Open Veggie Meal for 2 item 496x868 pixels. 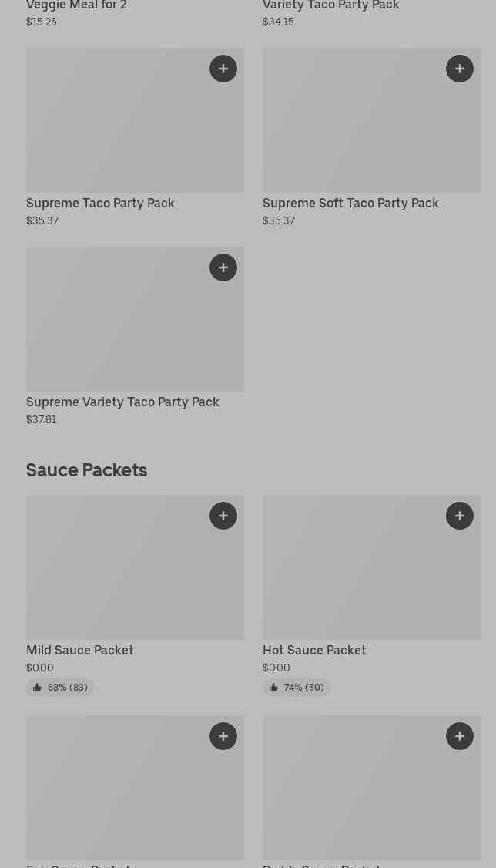point(76,6)
